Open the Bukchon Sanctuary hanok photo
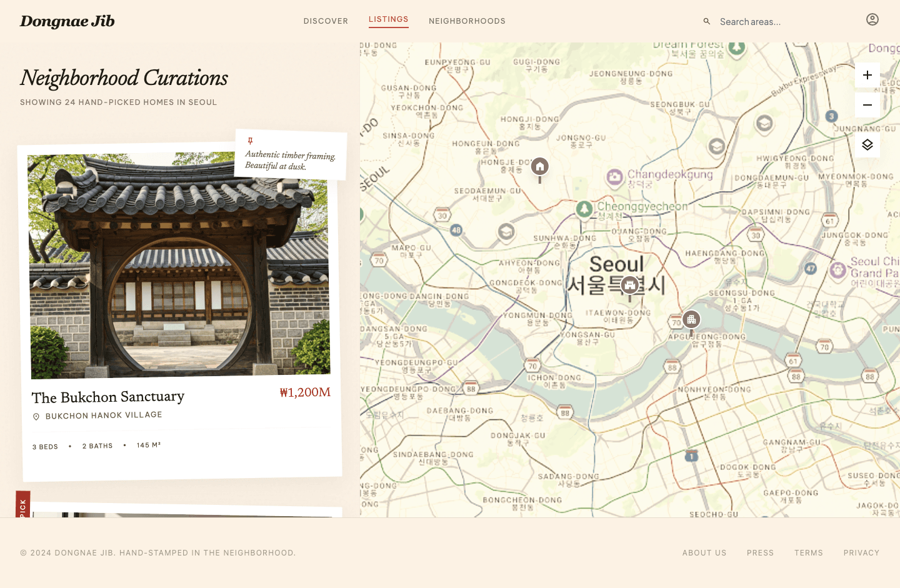900x588 pixels. pyautogui.click(x=179, y=266)
